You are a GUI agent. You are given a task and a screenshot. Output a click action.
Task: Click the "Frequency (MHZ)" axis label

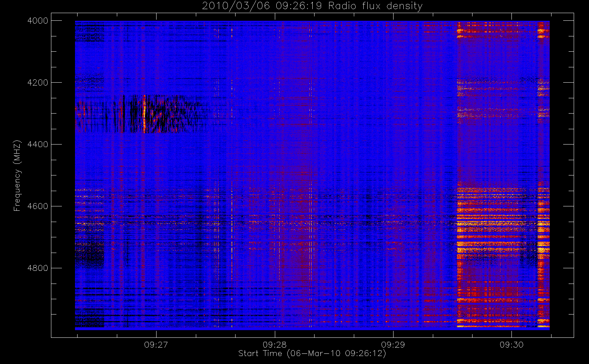click(17, 175)
